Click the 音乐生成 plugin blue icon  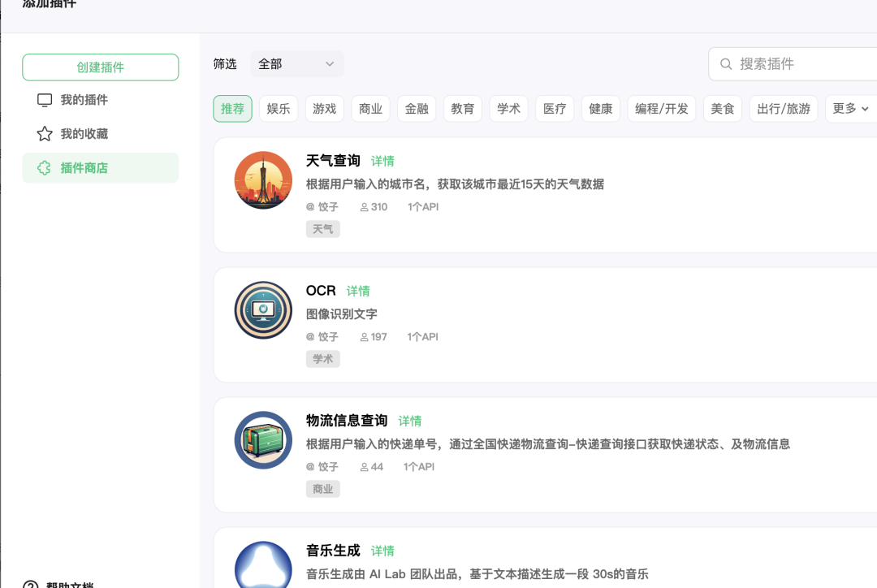263,565
